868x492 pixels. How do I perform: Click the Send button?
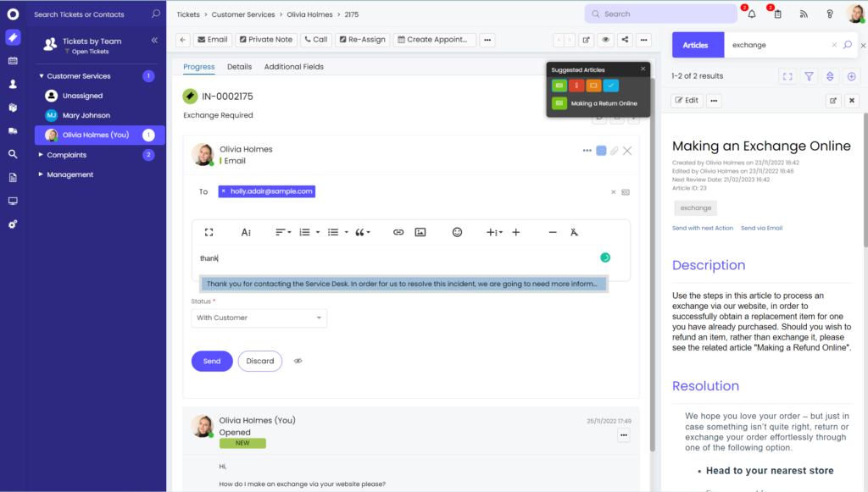(x=211, y=361)
